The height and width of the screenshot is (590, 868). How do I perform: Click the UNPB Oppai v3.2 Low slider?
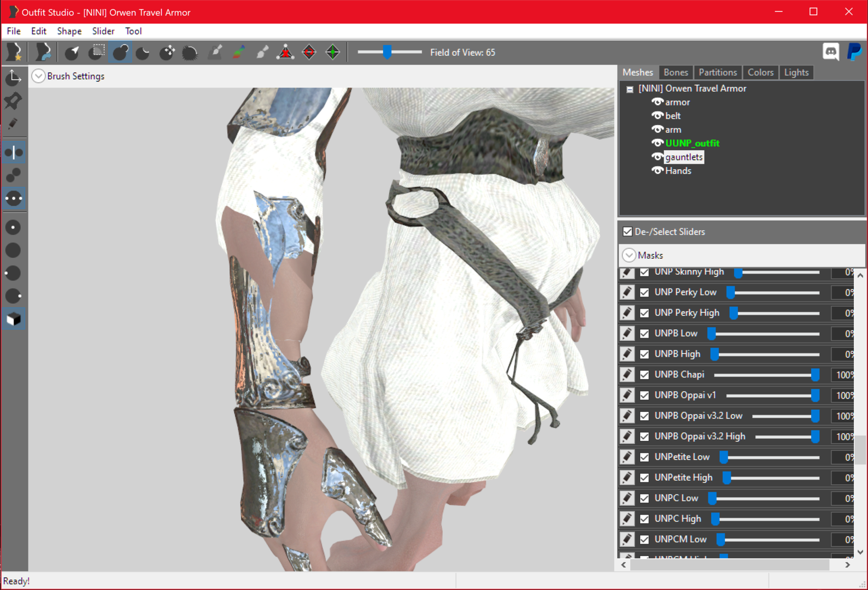[785, 416]
